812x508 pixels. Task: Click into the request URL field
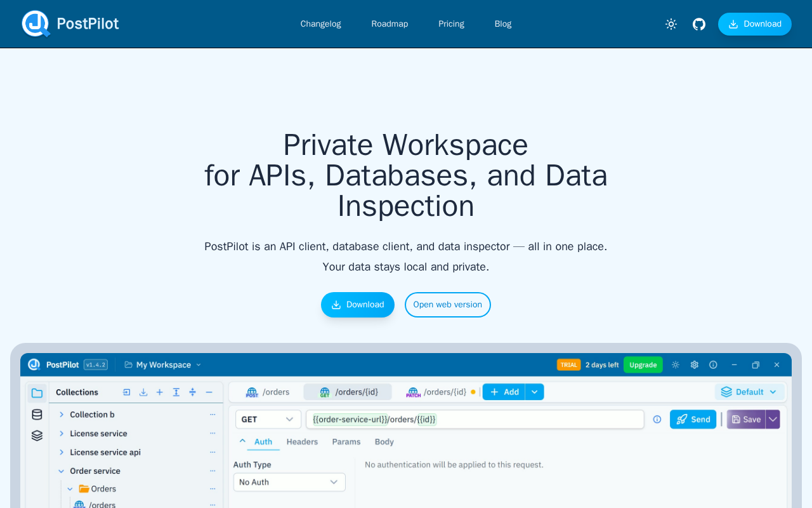coord(475,420)
